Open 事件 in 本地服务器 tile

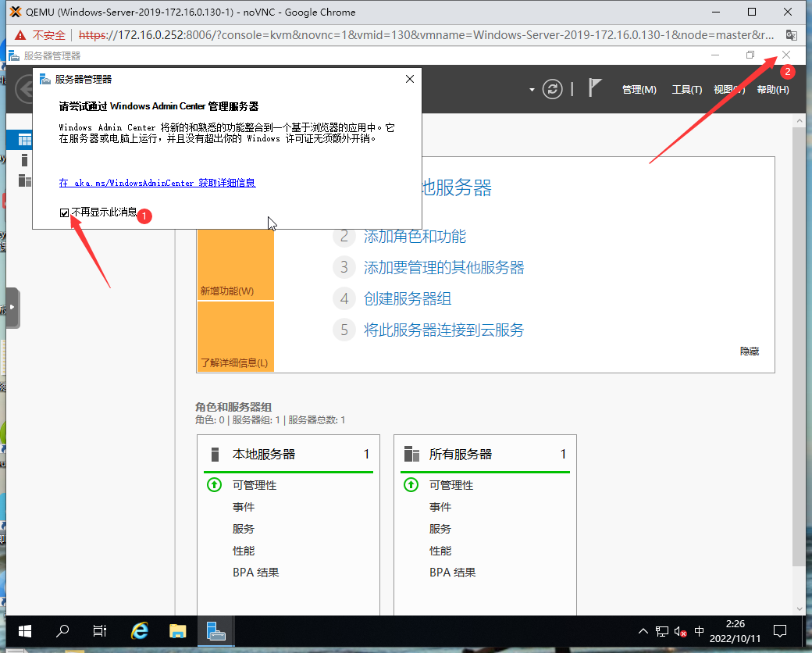[x=244, y=507]
